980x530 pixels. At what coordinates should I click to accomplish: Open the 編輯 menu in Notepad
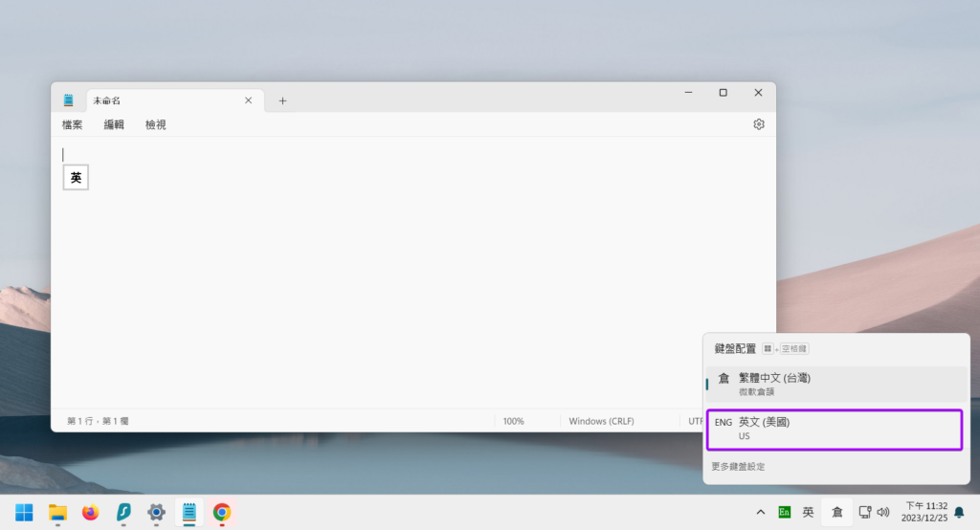point(114,124)
